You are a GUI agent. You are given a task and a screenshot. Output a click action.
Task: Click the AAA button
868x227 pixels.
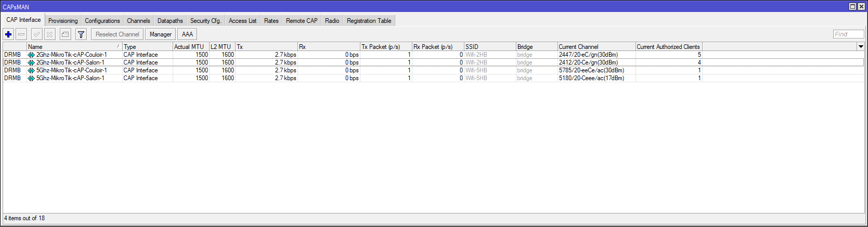188,34
